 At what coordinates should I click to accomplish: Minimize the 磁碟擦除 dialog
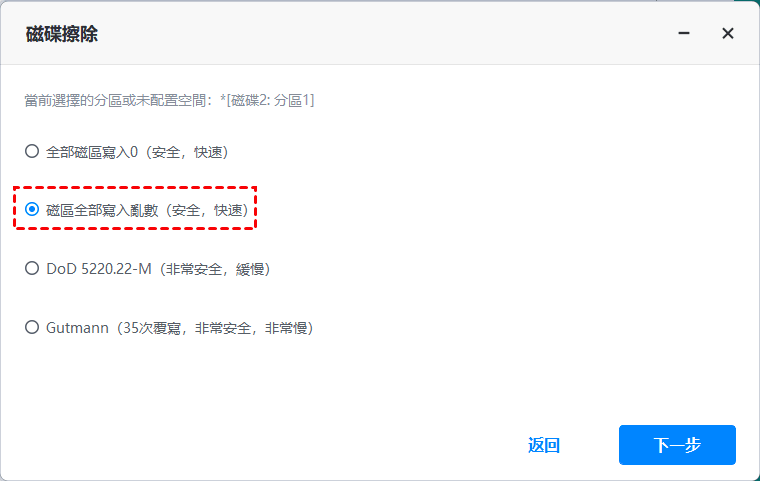pyautogui.click(x=684, y=33)
